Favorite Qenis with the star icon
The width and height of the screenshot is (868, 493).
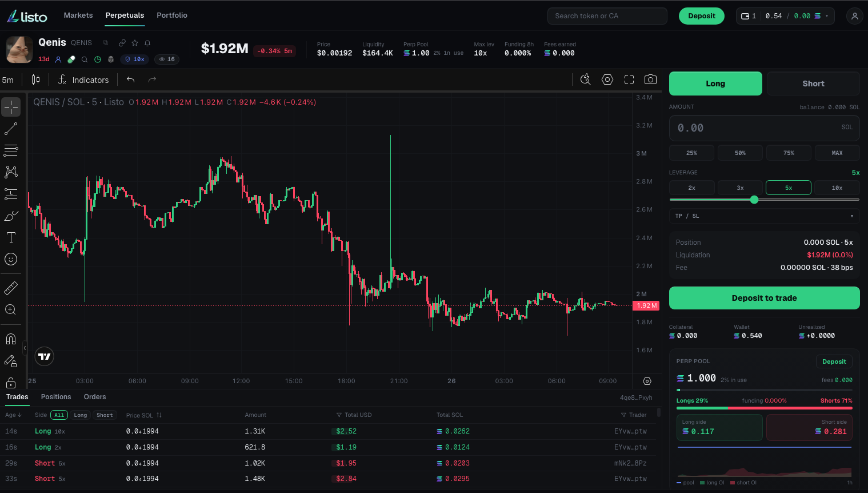tap(135, 43)
